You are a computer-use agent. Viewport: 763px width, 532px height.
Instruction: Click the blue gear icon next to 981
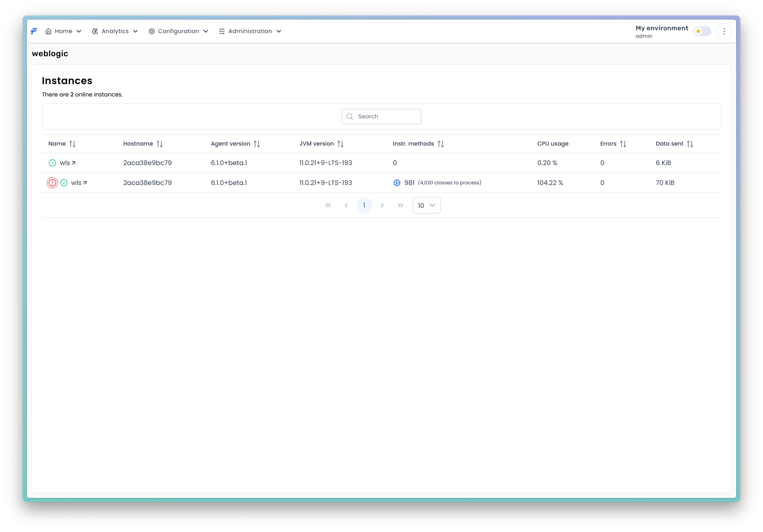[x=396, y=183]
